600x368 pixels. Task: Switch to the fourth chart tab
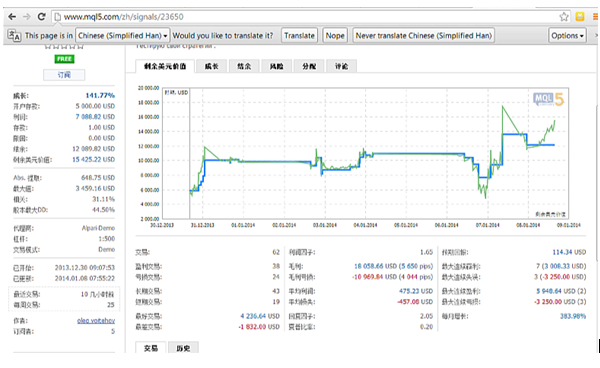click(277, 66)
